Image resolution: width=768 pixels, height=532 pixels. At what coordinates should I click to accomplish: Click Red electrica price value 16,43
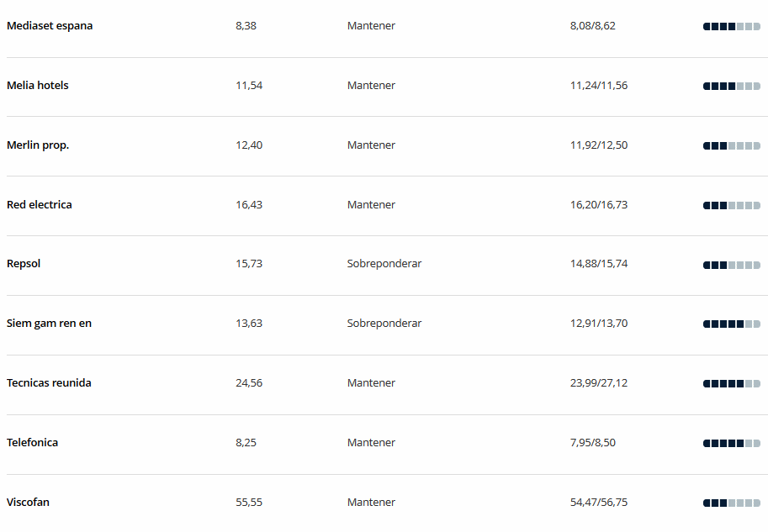point(249,205)
